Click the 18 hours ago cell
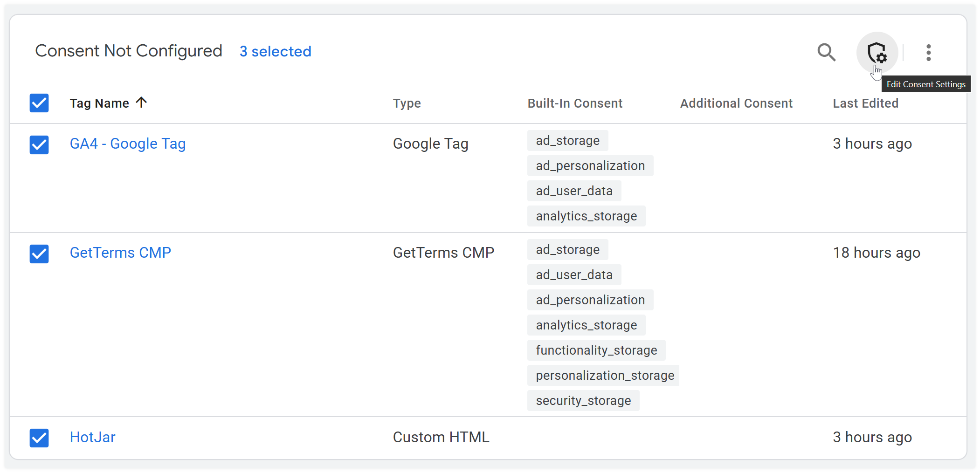This screenshot has height=473, width=980. click(876, 253)
